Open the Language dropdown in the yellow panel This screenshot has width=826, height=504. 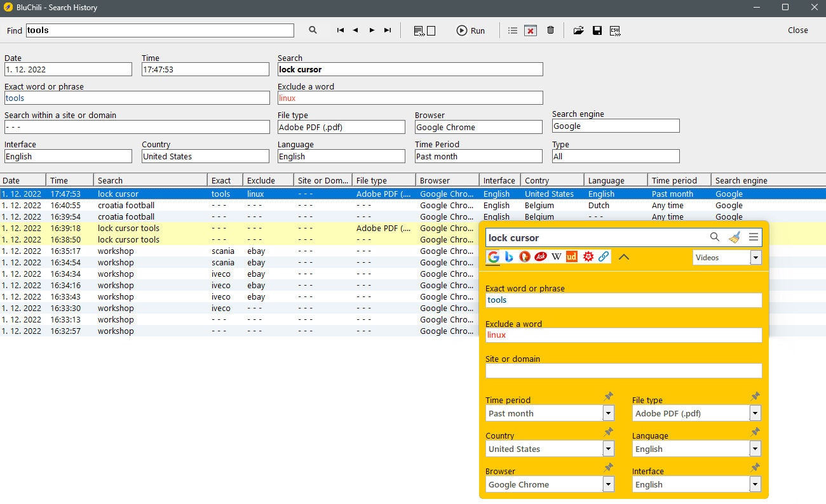tap(755, 449)
